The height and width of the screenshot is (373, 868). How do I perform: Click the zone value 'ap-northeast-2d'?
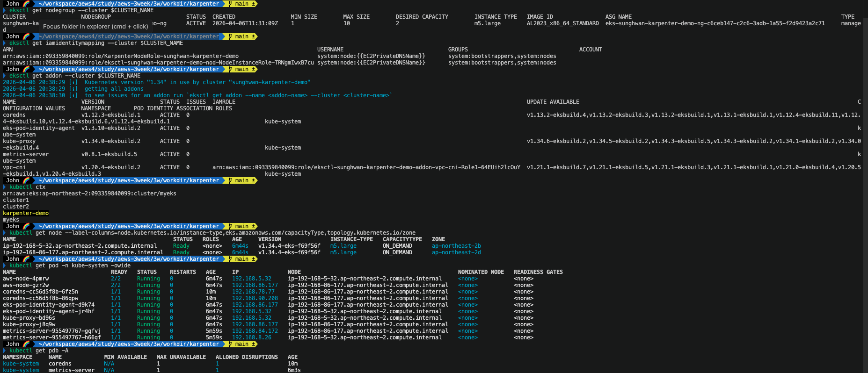[456, 252]
